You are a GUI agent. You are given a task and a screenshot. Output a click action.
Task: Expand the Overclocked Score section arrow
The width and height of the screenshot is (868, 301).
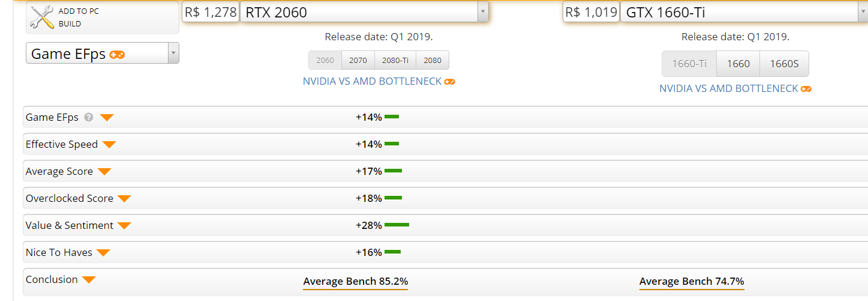tap(124, 199)
